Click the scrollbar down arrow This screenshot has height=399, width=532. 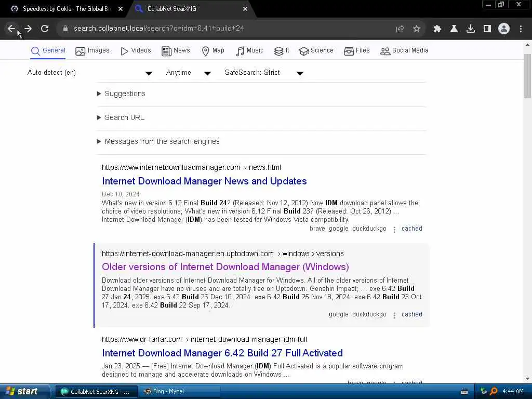(x=528, y=379)
